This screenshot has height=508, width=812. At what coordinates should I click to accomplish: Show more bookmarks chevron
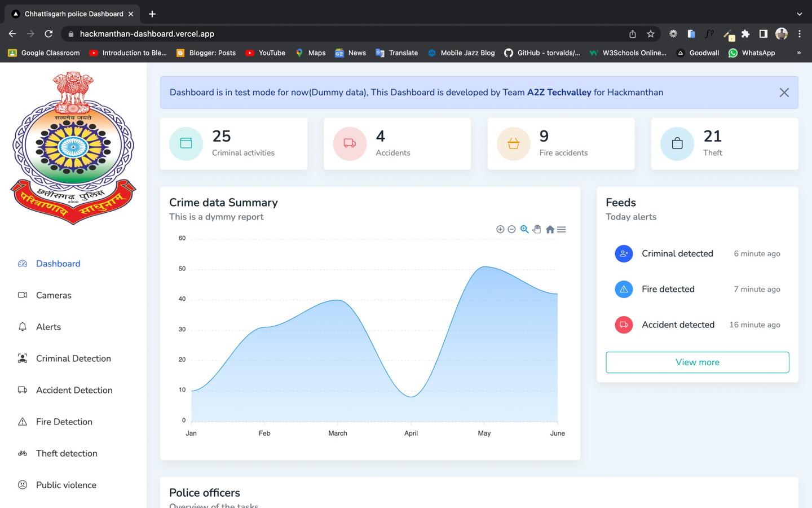click(798, 53)
